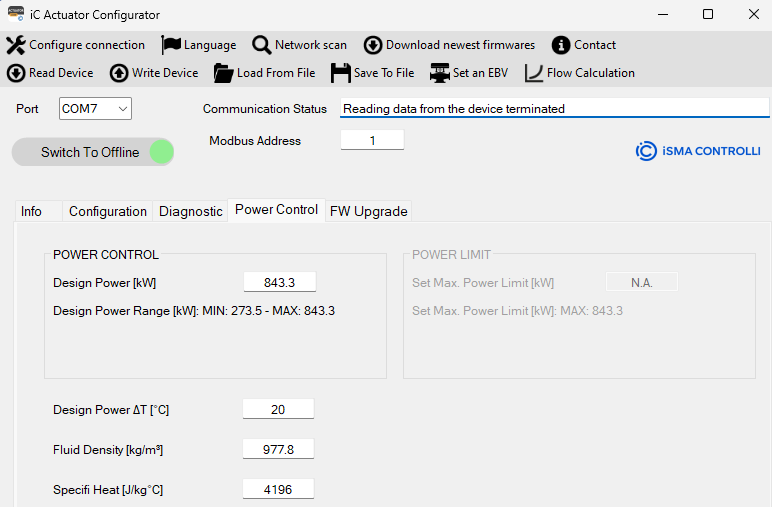Click the Save To File floppy icon
772x507 pixels.
tap(341, 73)
